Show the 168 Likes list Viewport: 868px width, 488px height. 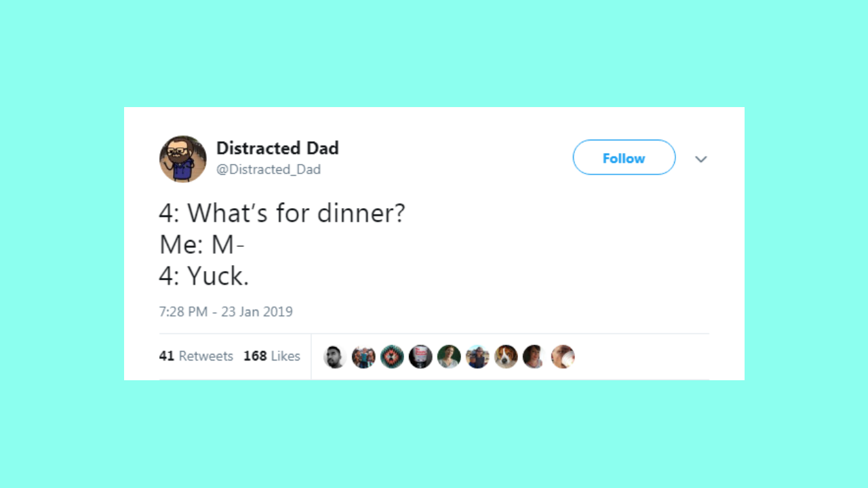pos(272,356)
